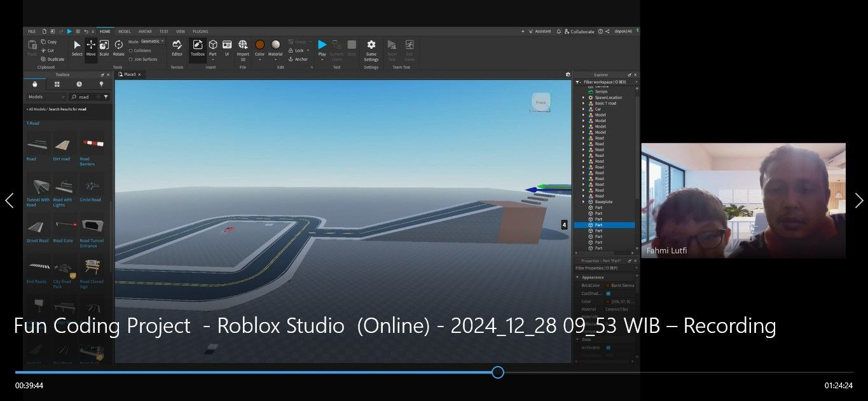Switch to the VIEW ribbon tab
Image resolution: width=868 pixels, height=401 pixels.
click(181, 31)
